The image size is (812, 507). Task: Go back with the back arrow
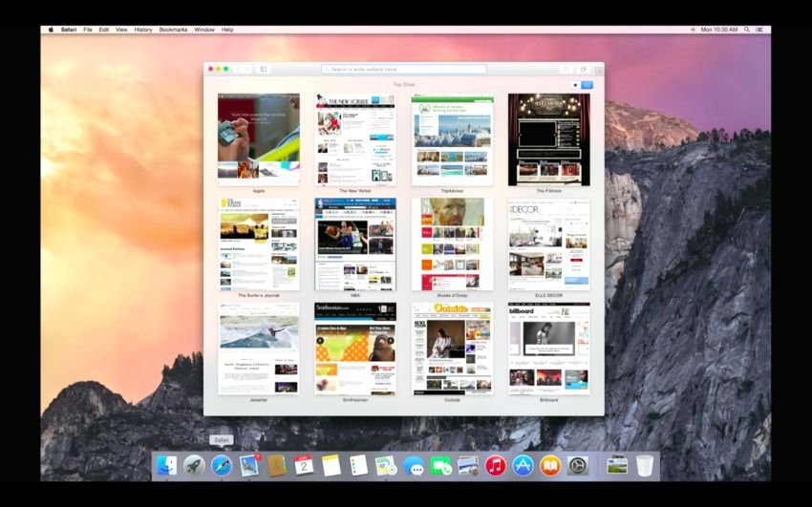click(238, 69)
